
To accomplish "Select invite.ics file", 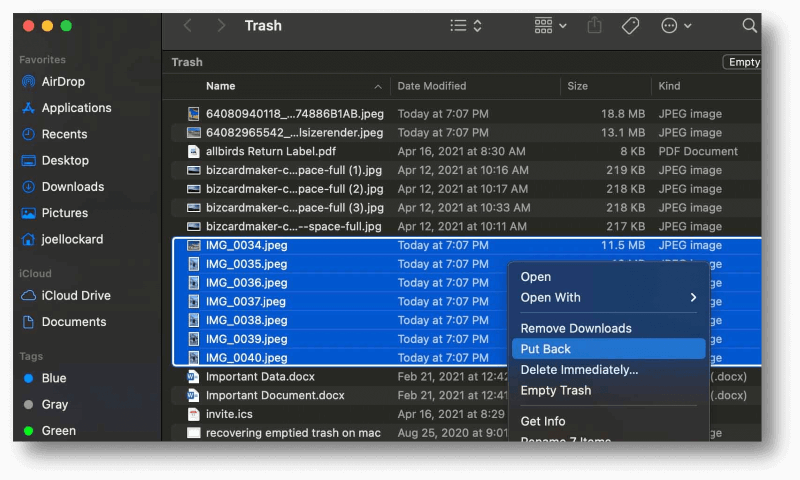I will pos(229,415).
